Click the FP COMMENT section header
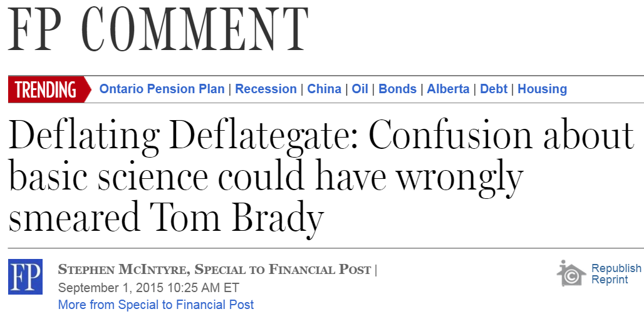Viewport: 644px width, 314px height. point(158,30)
